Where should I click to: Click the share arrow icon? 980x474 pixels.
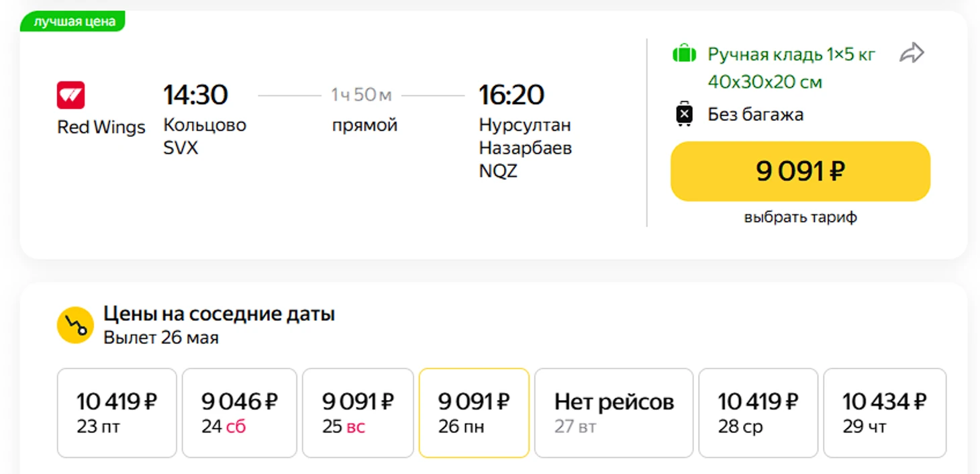912,53
